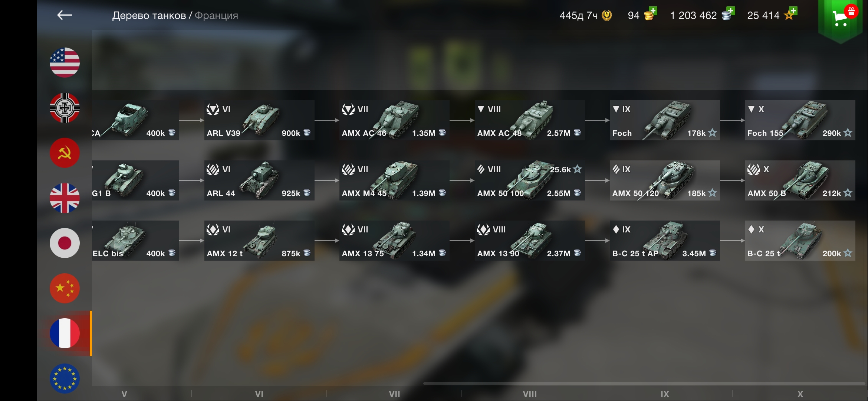
Task: Choose the Japan nation flag
Action: click(x=65, y=243)
